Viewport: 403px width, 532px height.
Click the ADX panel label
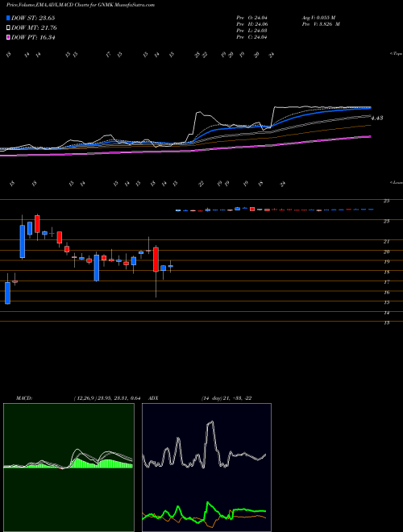154,398
